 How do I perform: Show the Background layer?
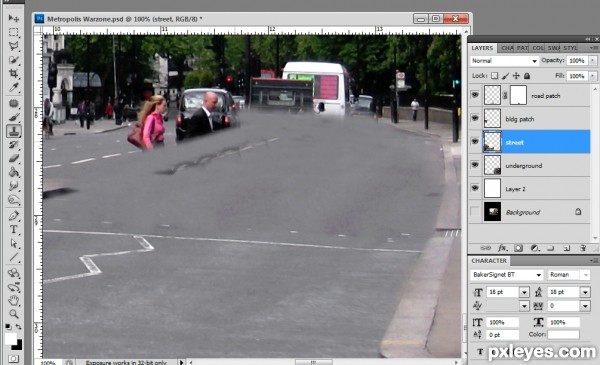(x=475, y=211)
